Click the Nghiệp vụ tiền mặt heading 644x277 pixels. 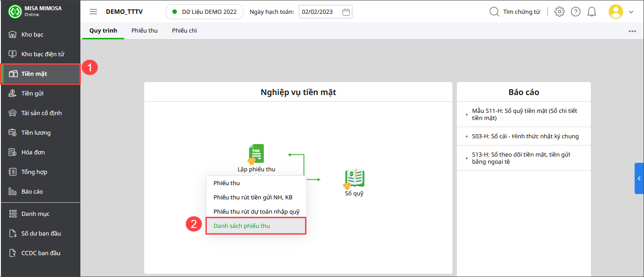298,92
